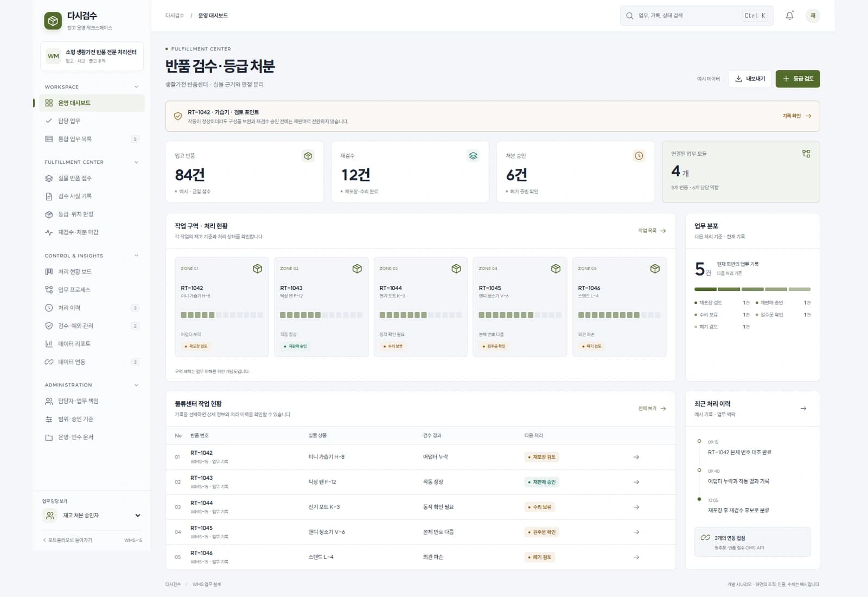Go to 담당 업무 sidebar item
This screenshot has height=597, width=868.
(92, 121)
